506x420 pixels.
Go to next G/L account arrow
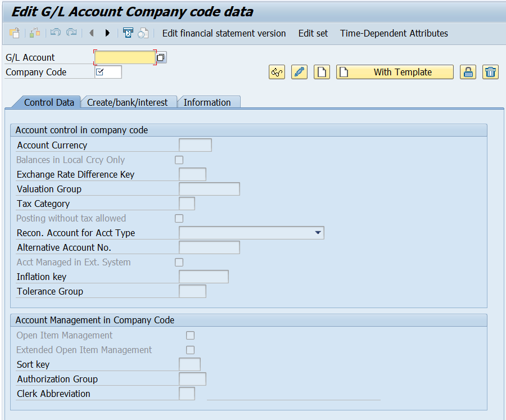107,33
